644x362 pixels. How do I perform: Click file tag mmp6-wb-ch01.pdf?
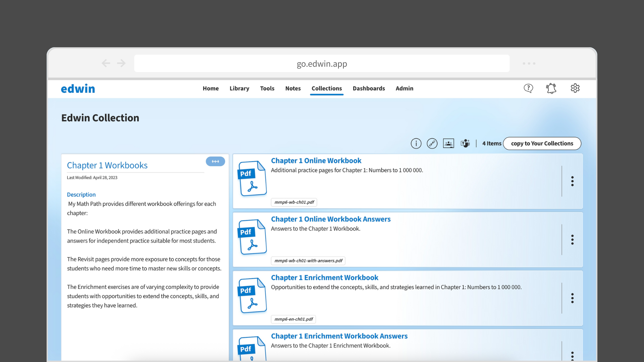coord(294,202)
